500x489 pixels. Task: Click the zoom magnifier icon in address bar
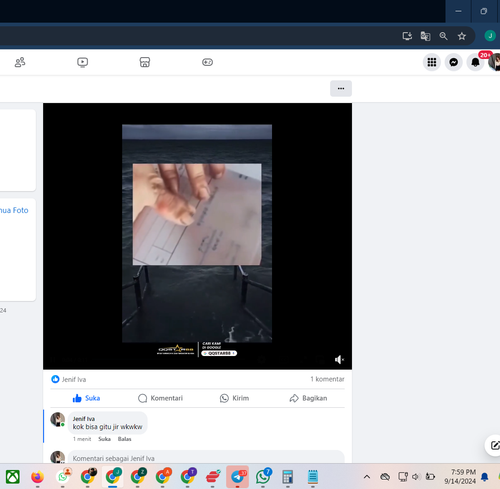pos(443,36)
